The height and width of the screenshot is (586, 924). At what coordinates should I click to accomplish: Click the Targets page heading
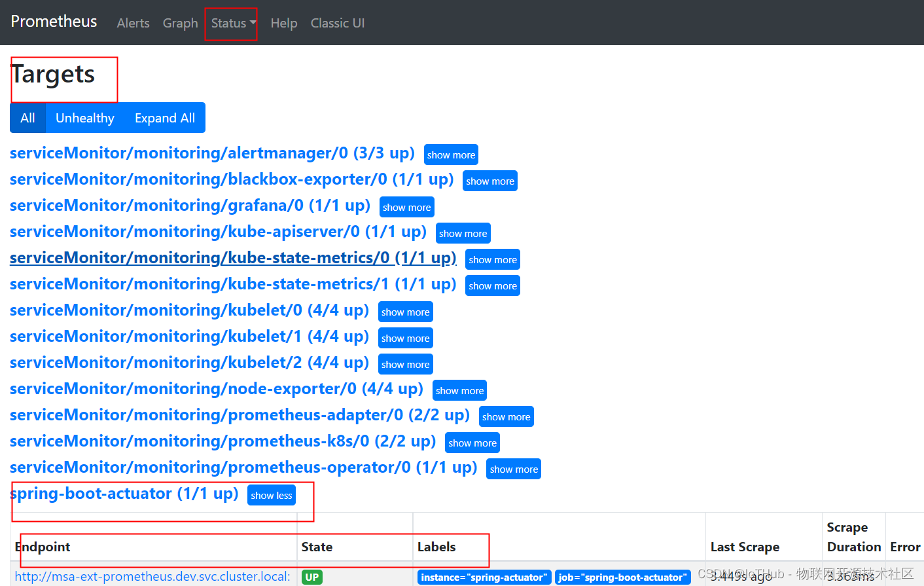53,75
